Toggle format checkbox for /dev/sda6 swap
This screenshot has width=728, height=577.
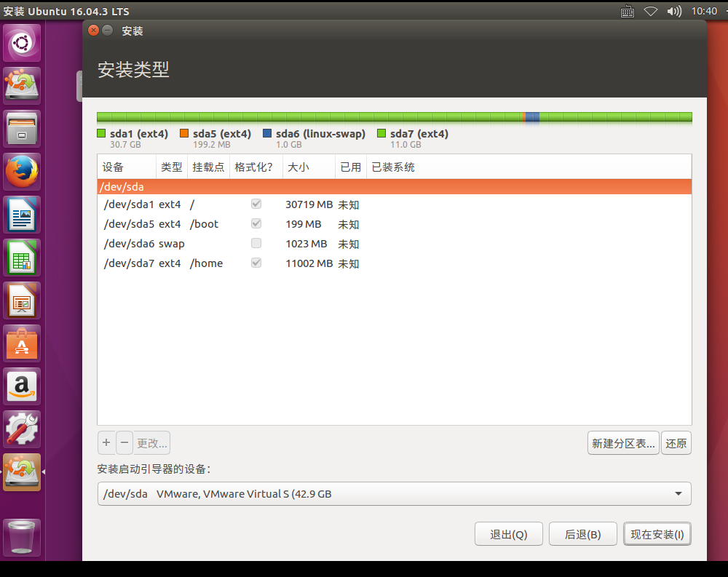click(x=256, y=243)
